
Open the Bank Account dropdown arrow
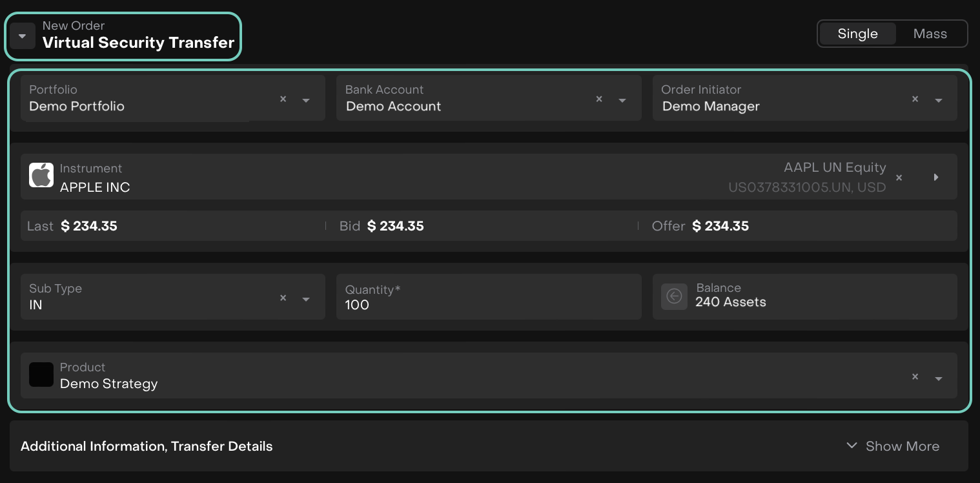pyautogui.click(x=622, y=100)
